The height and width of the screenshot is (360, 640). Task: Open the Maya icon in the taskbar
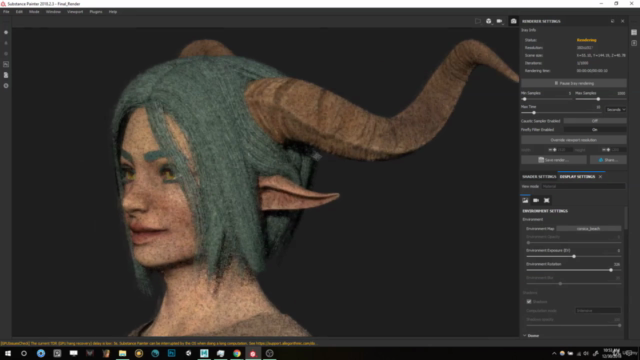[x=204, y=353]
